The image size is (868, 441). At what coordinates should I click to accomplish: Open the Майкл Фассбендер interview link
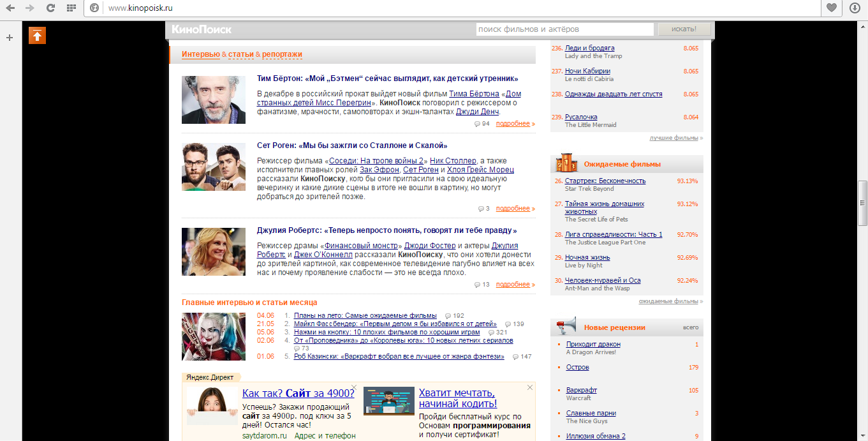click(x=395, y=324)
